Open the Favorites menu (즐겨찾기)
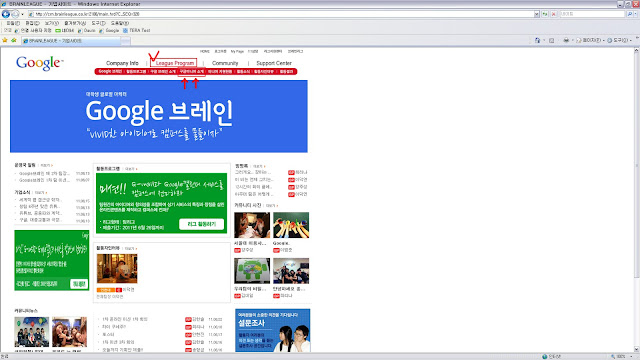 pos(75,23)
